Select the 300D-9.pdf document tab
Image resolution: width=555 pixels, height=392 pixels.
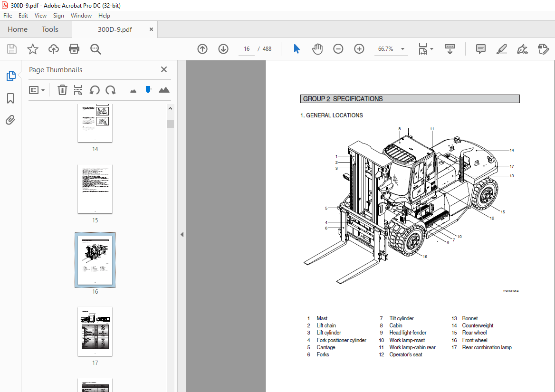pyautogui.click(x=115, y=29)
